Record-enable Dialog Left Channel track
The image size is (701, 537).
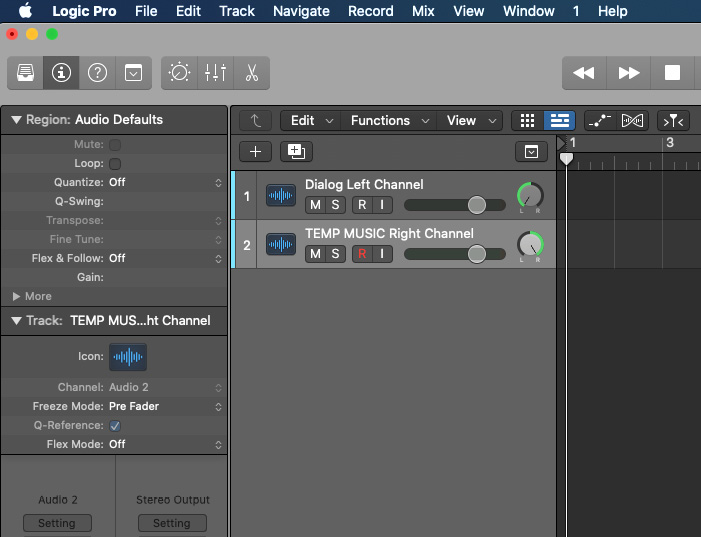[x=362, y=205]
